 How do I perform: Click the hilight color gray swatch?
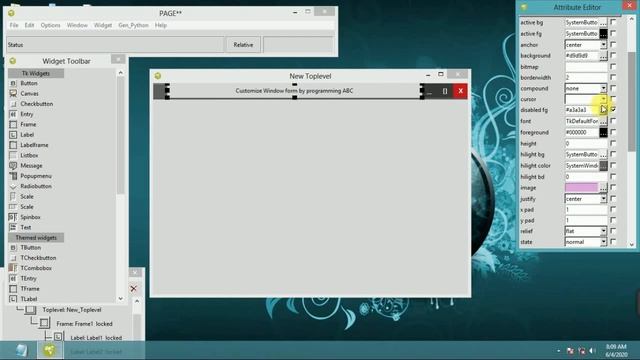click(x=603, y=166)
